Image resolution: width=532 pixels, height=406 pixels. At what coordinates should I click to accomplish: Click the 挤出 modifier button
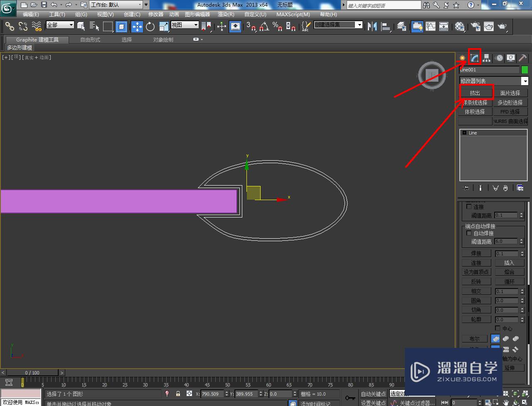475,93
